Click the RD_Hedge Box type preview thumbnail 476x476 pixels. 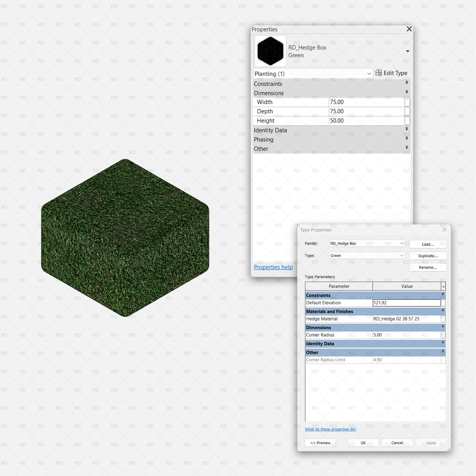(270, 51)
